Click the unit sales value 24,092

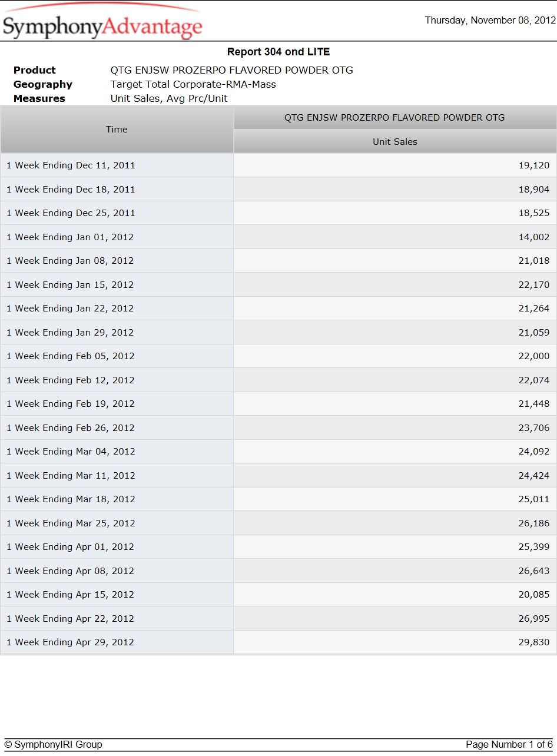[x=534, y=452]
